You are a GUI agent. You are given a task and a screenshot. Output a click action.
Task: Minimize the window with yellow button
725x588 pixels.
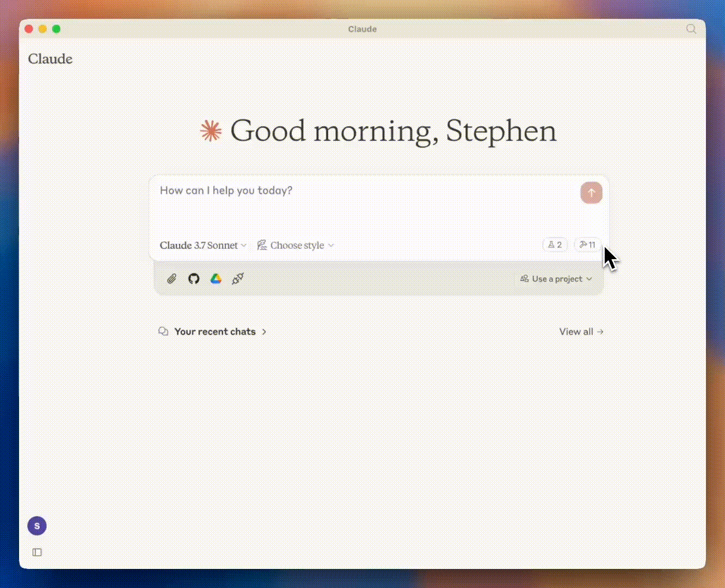tap(42, 29)
